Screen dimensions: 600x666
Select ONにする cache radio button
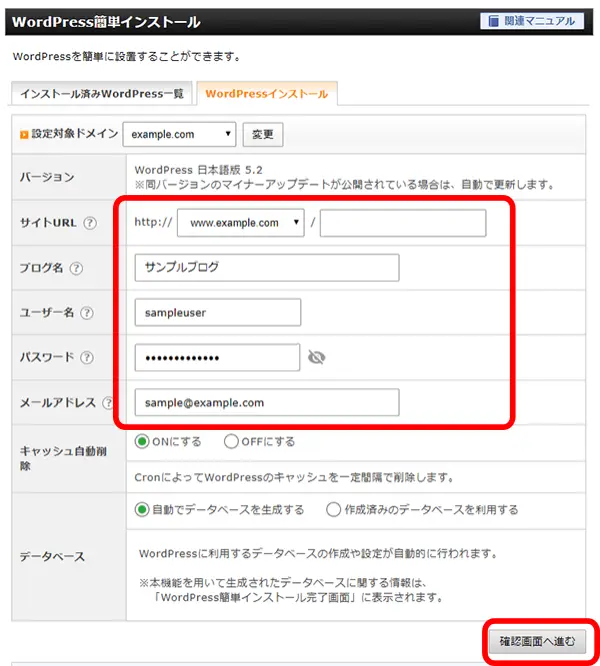[x=142, y=441]
